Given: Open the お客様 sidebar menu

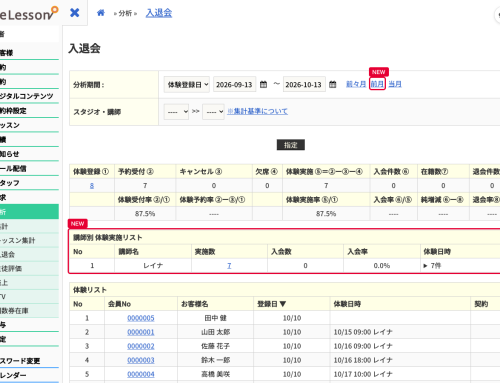Looking at the screenshot, I should [29, 53].
